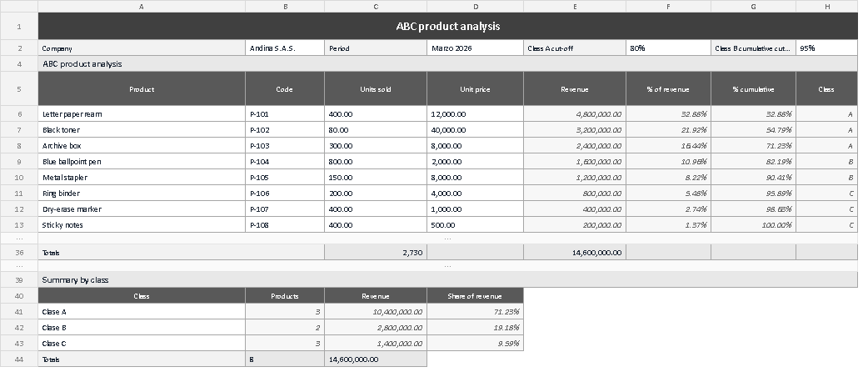Image resolution: width=868 pixels, height=377 pixels.
Task: Select the 95% Class B cumulative cut-off cell
Action: click(827, 48)
